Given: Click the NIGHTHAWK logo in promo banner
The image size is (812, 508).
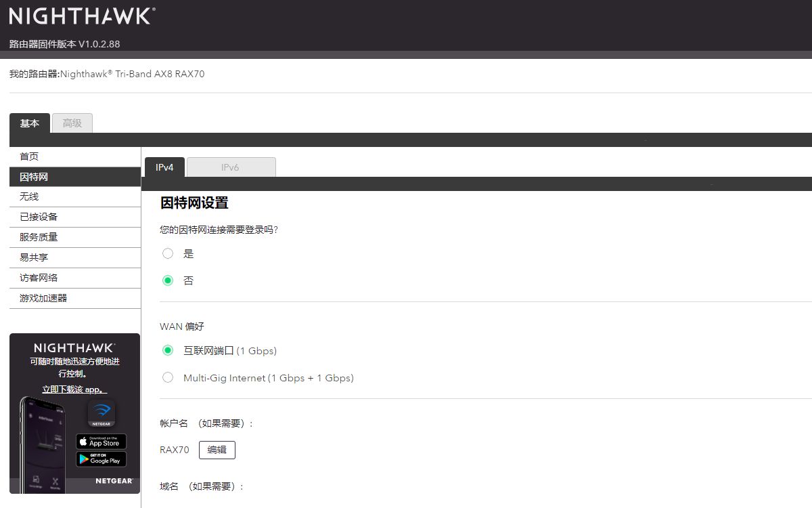Looking at the screenshot, I should 74,348.
